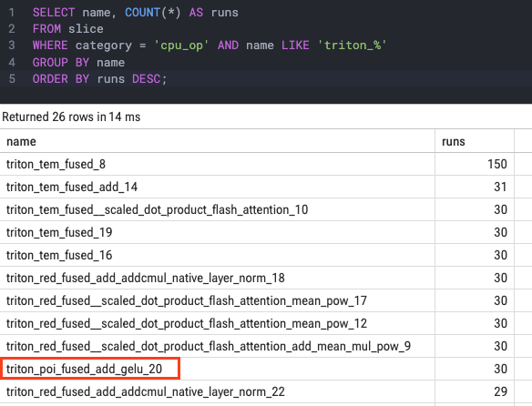The height and width of the screenshot is (406, 532).
Task: Click triton_tem_fused__scaled_dot_product_flash_attention_10 entry
Action: (x=157, y=209)
